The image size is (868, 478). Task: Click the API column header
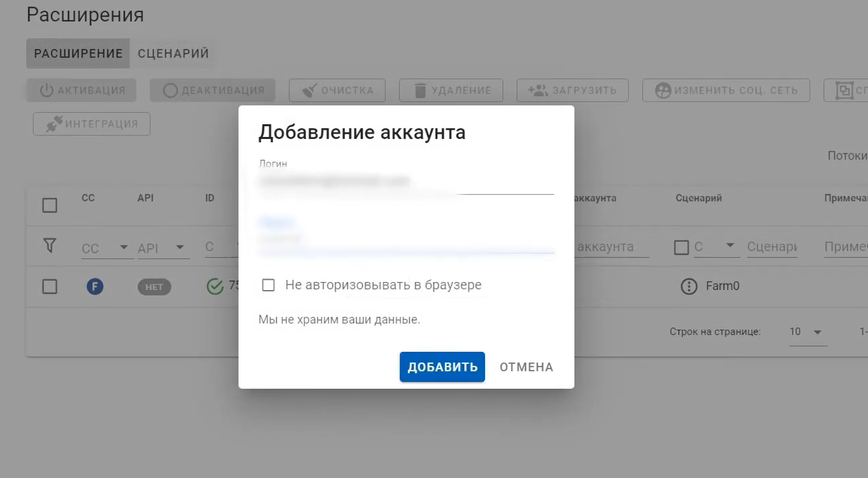tap(146, 198)
